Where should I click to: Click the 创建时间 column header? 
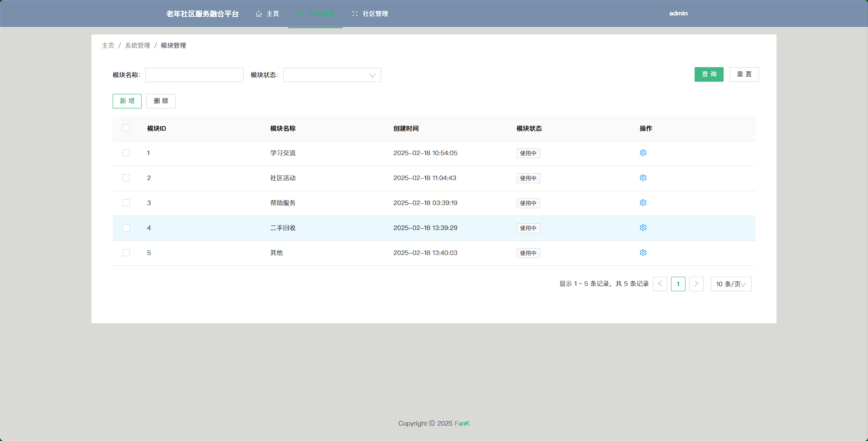(406, 128)
